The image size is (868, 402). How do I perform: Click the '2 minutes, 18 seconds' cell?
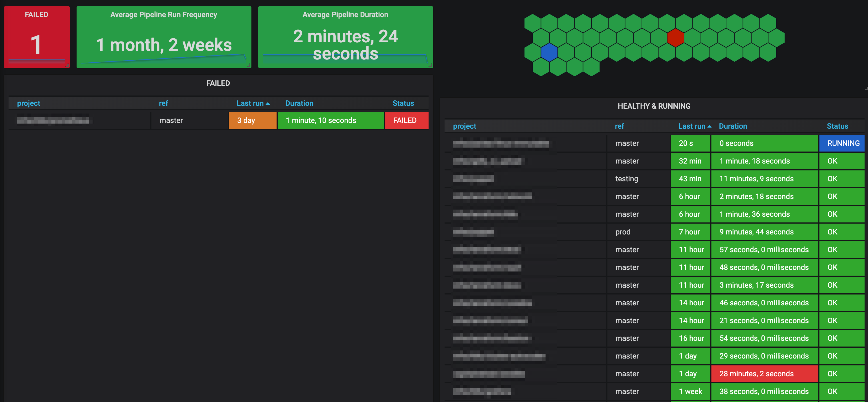[765, 197]
